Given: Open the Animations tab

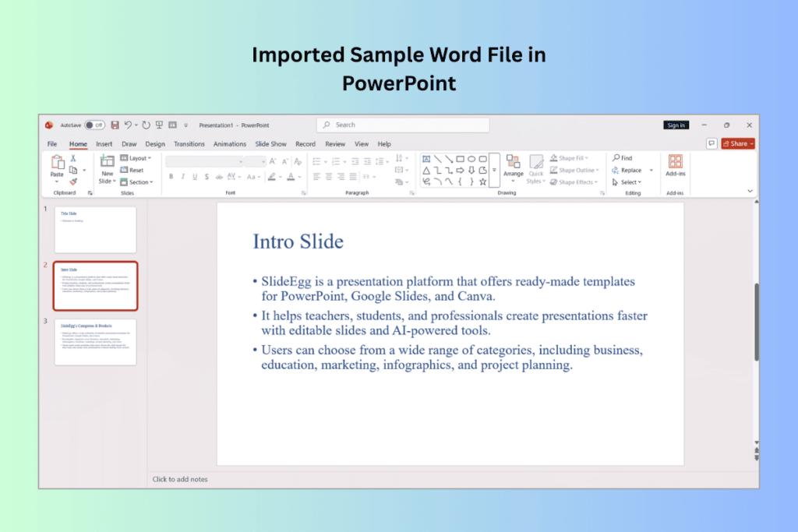Looking at the screenshot, I should pyautogui.click(x=230, y=144).
